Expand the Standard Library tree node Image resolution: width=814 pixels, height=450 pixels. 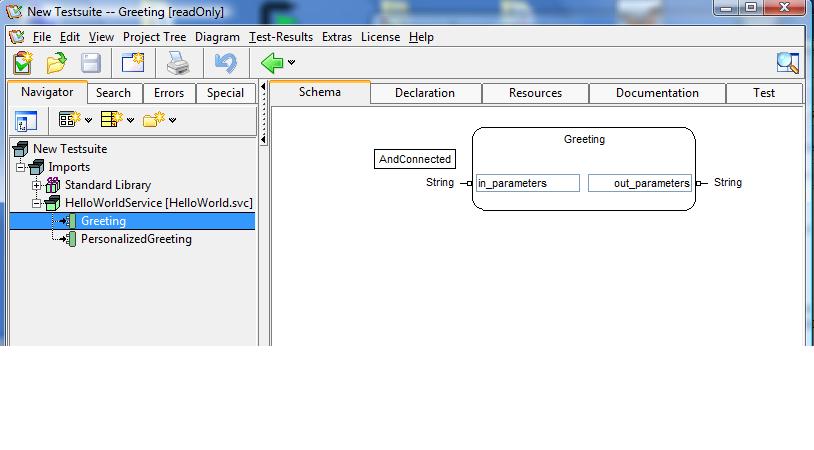click(x=37, y=185)
